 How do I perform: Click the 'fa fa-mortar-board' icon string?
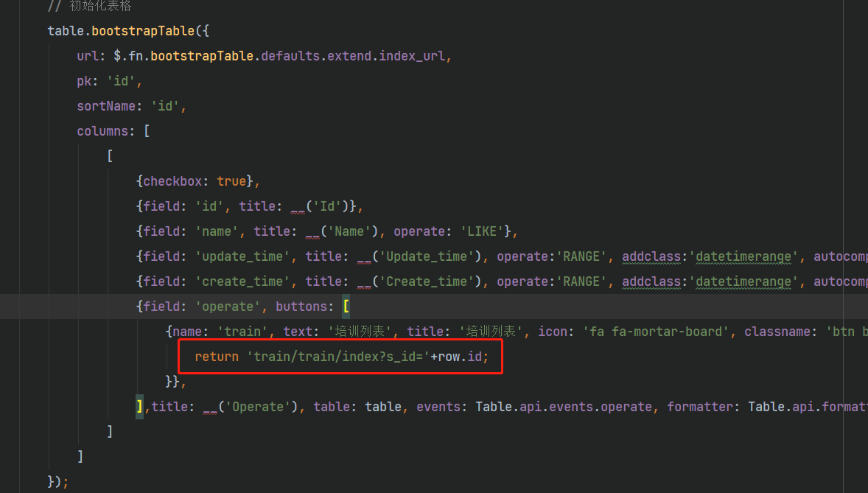click(656, 332)
